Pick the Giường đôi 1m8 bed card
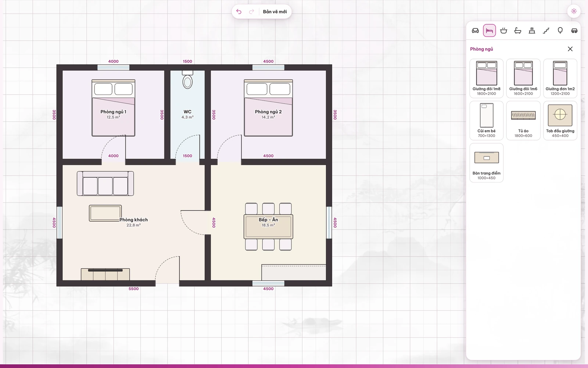This screenshot has height=368, width=588. tap(487, 78)
